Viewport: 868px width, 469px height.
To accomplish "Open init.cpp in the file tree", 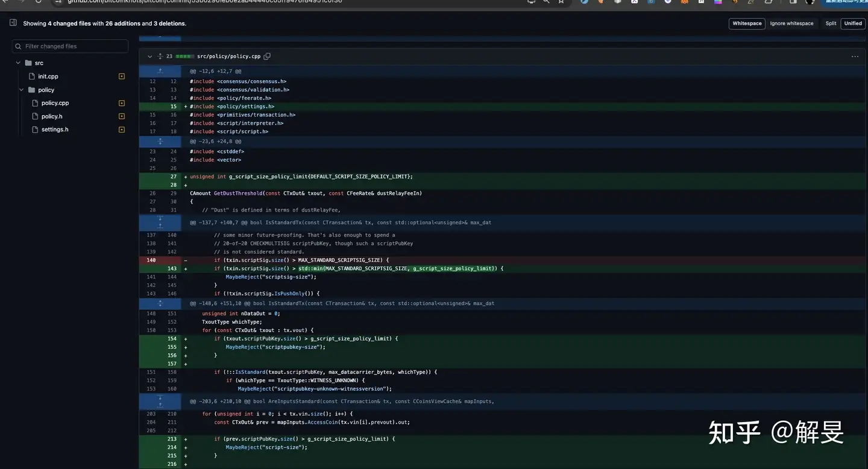I will pos(48,77).
